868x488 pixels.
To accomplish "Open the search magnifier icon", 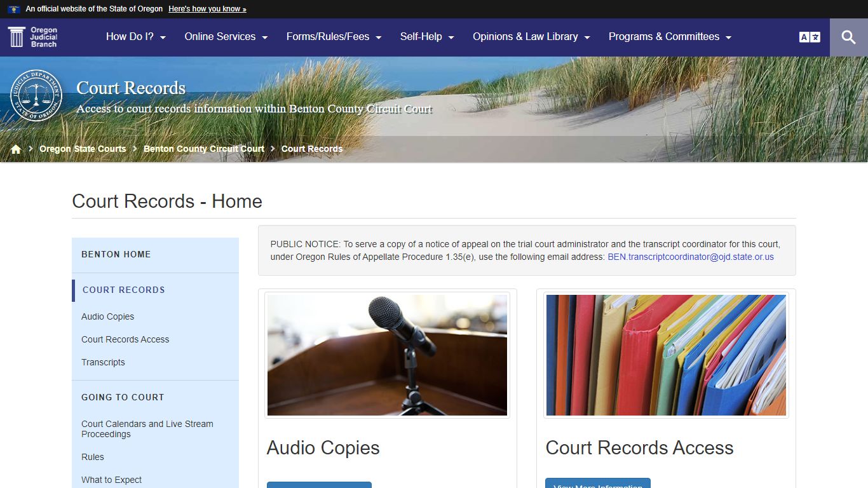I will 849,37.
